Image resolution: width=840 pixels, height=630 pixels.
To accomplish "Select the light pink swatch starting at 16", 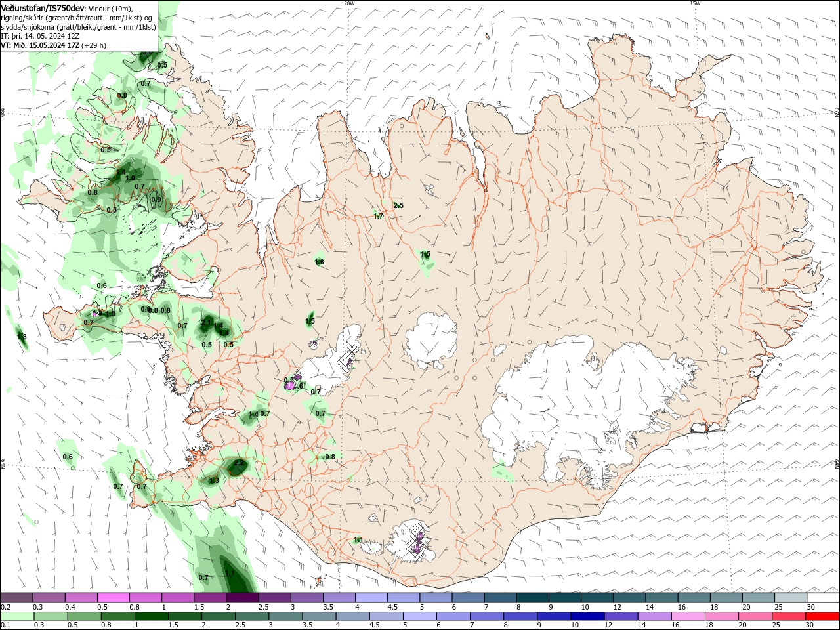I will (x=688, y=616).
